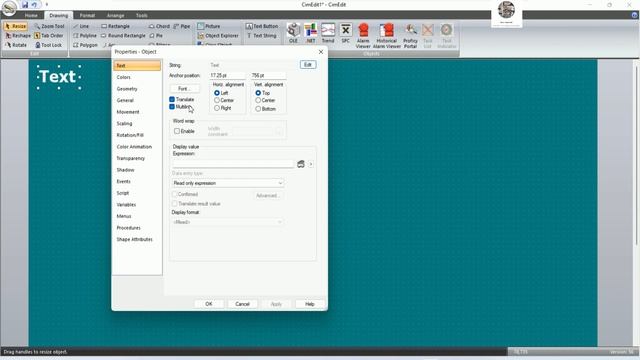Insert an OLE object
This screenshot has width=640, height=360.
click(293, 33)
